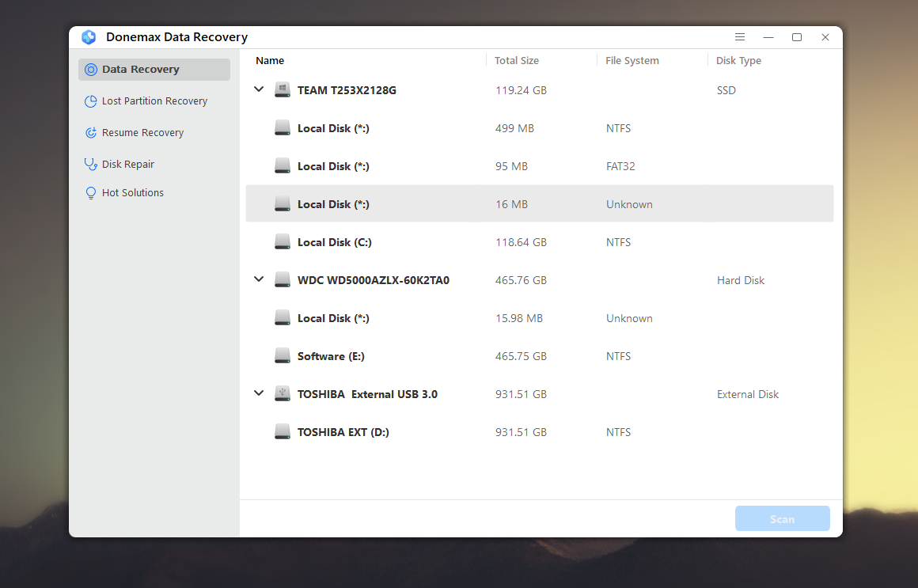Click the Hard Disk type cell

click(741, 280)
